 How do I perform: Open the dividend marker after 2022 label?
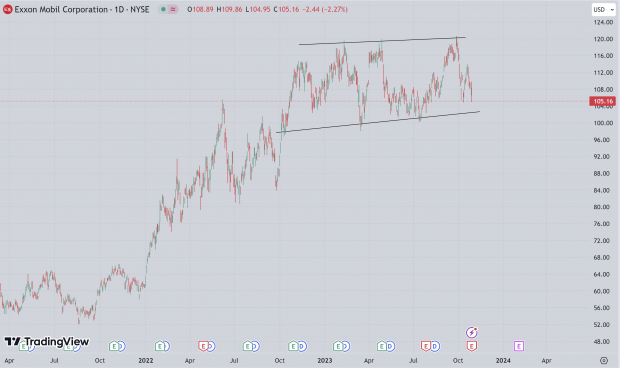[x=166, y=347]
